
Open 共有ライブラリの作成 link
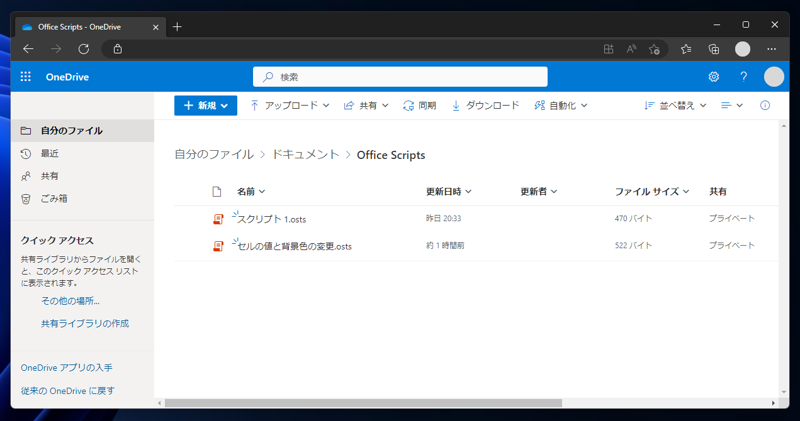(85, 324)
